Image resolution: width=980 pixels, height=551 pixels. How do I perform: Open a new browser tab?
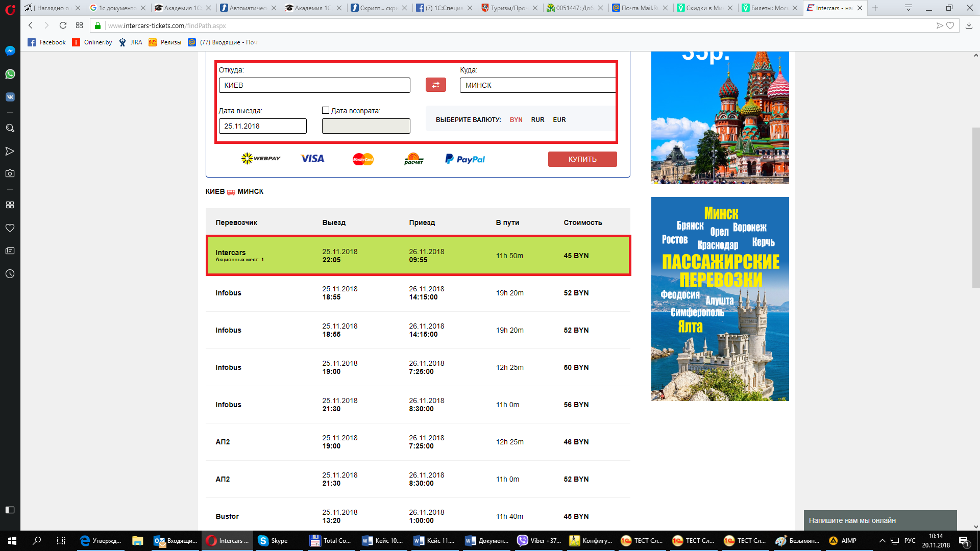875,8
